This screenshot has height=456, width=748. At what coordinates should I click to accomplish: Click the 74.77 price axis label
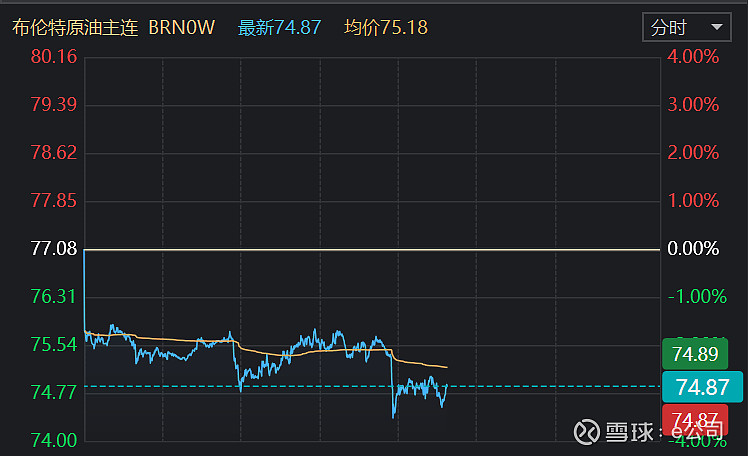click(54, 393)
